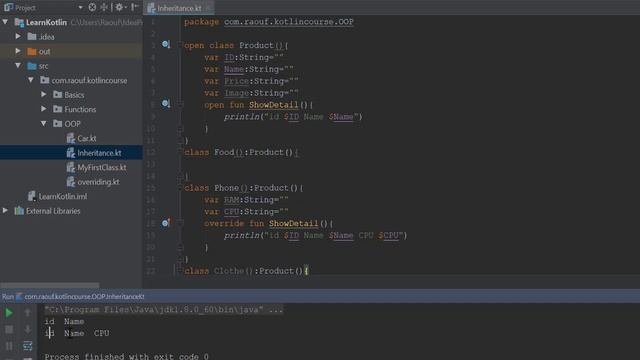
Task: Click the Kotlin file icon of Car.kt
Action: coord(71,138)
